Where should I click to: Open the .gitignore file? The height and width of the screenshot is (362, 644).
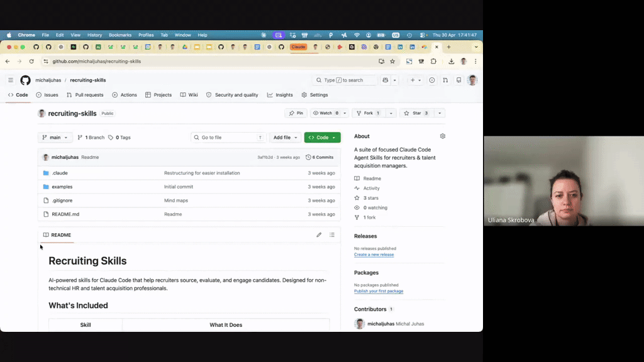(x=62, y=200)
